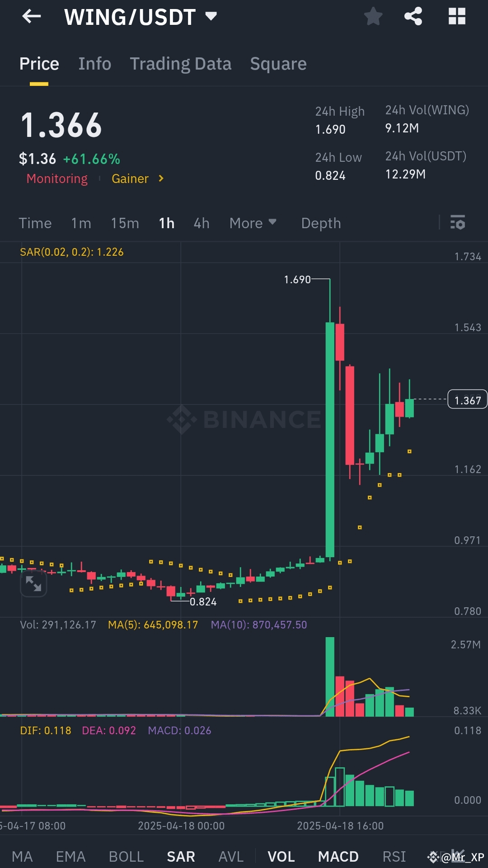The height and width of the screenshot is (868, 488).
Task: Open chart settings via the gear icon
Action: click(x=458, y=223)
